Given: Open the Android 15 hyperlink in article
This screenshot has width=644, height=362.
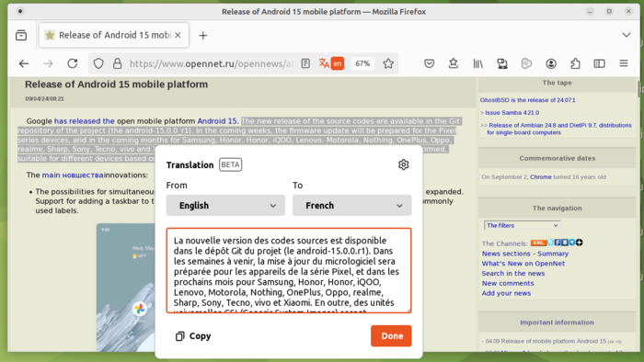Looking at the screenshot, I should point(217,121).
